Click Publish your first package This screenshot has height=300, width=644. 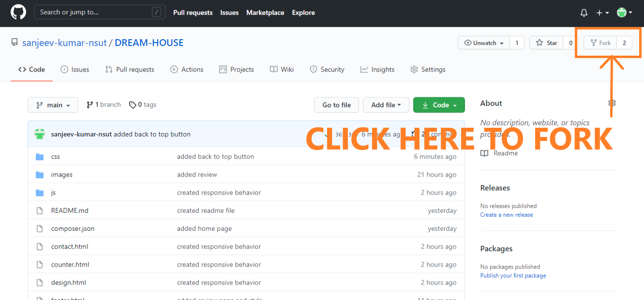tap(513, 276)
